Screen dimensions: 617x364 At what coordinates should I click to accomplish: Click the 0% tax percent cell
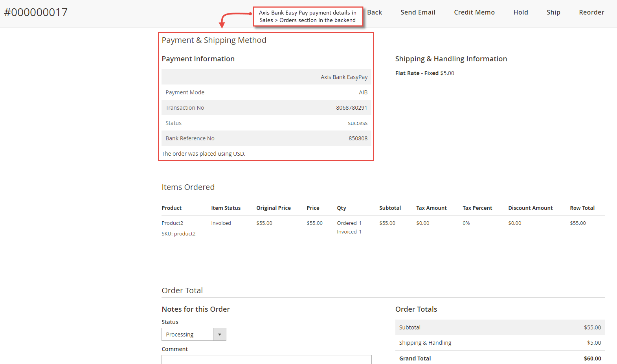[466, 223]
